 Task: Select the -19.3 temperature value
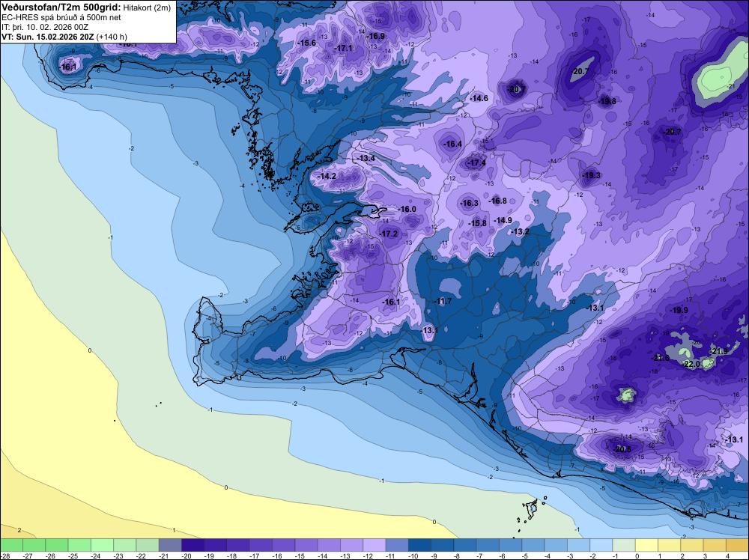[592, 176]
